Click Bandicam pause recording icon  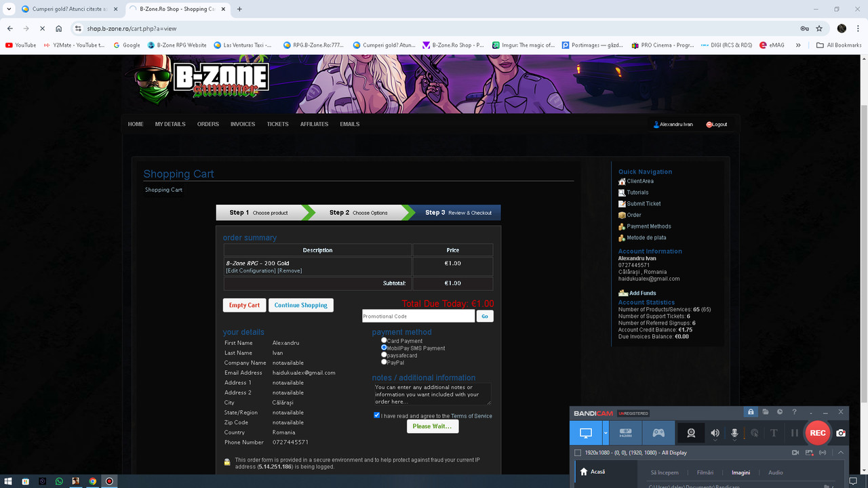point(794,433)
